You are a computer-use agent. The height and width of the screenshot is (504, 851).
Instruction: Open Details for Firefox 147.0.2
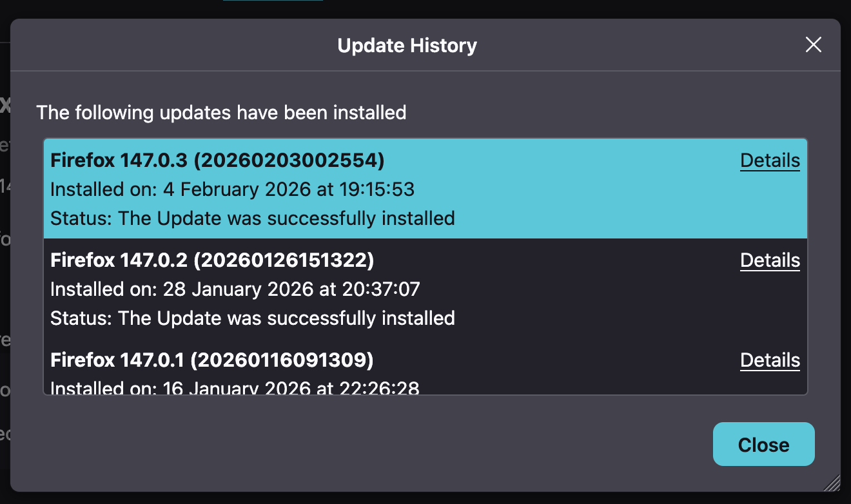click(x=770, y=260)
